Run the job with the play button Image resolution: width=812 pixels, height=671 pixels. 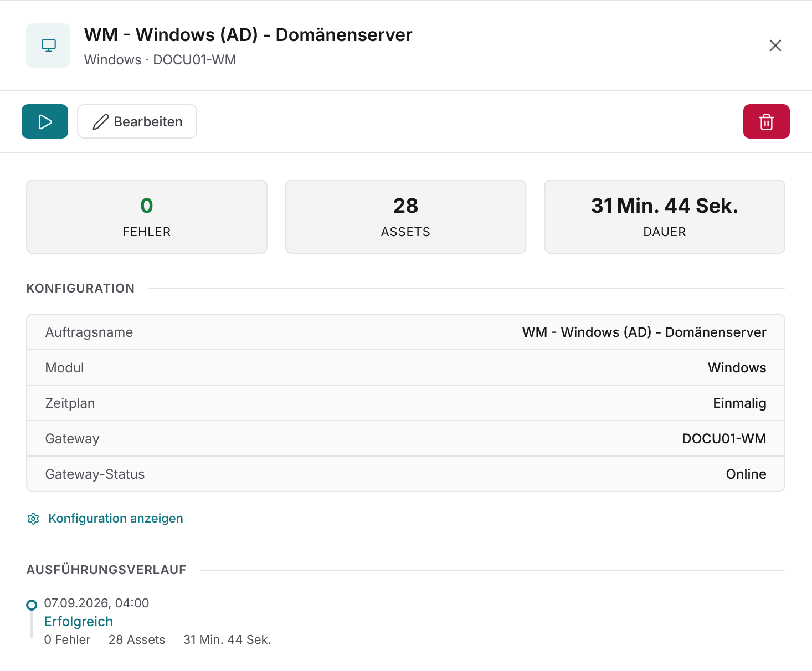[x=45, y=121]
